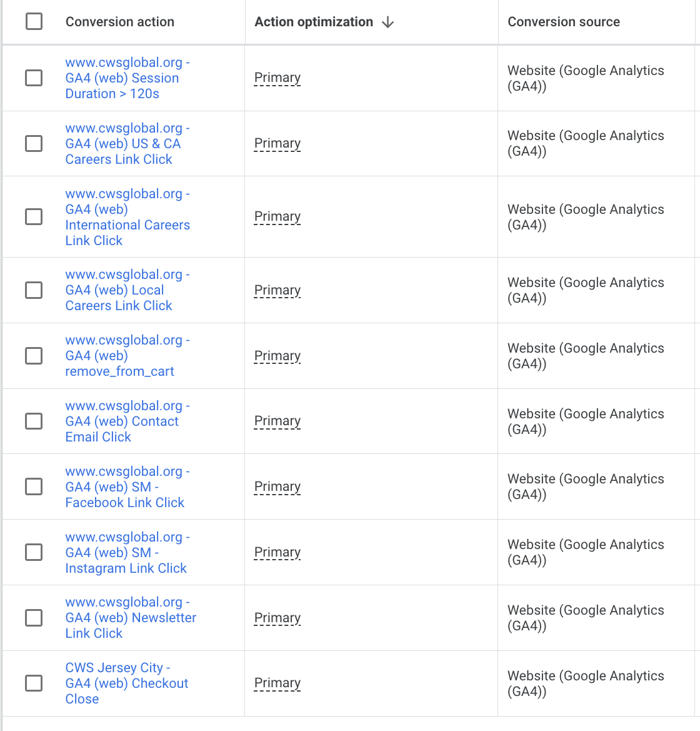The width and height of the screenshot is (700, 731).
Task: Sort by the Conversion source column header
Action: coord(564,22)
